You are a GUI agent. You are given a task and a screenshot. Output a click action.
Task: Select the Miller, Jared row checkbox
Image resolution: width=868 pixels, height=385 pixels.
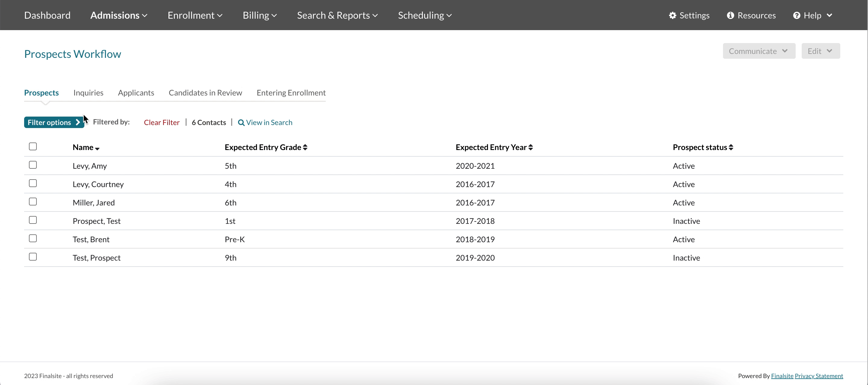pos(33,202)
